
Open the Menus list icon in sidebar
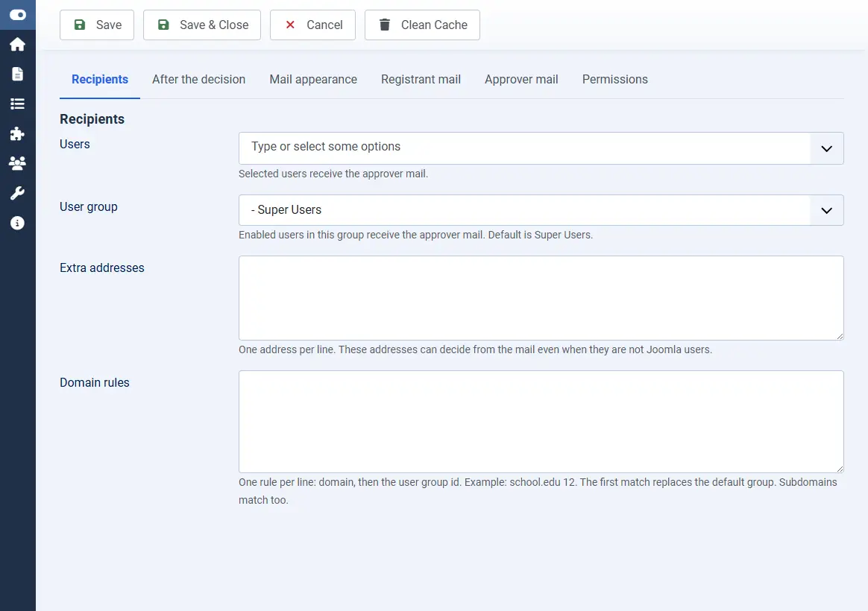click(18, 104)
